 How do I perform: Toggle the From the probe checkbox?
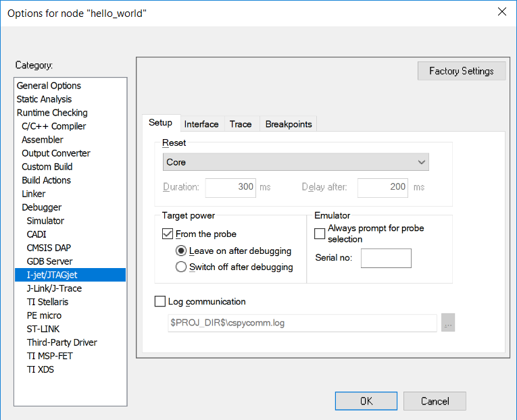(168, 234)
